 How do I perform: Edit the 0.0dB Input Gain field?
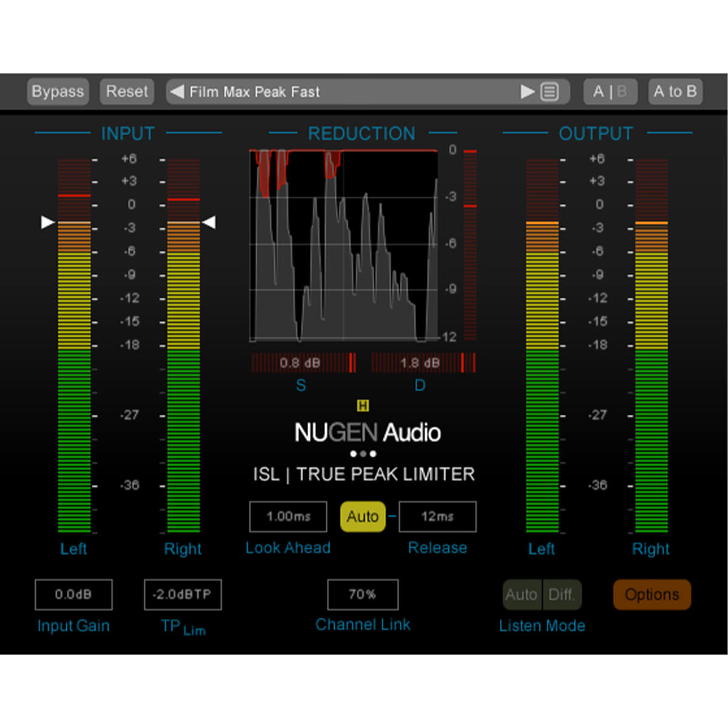pos(73,595)
